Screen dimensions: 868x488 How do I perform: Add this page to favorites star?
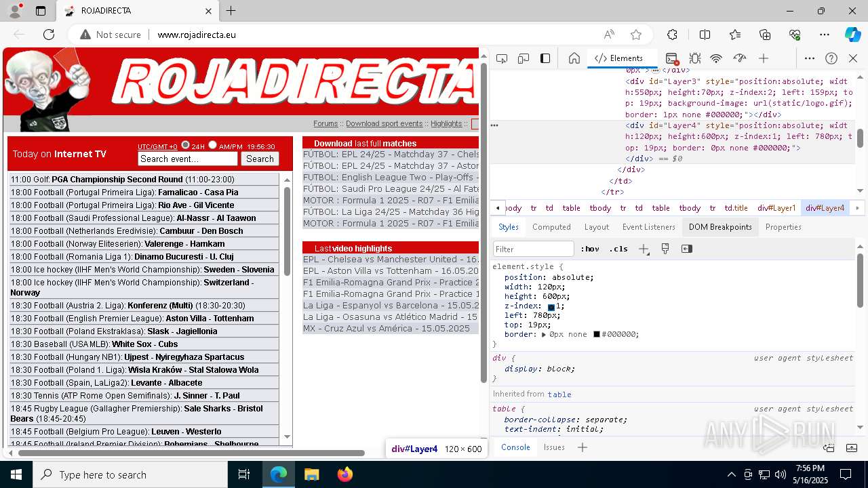click(x=636, y=35)
